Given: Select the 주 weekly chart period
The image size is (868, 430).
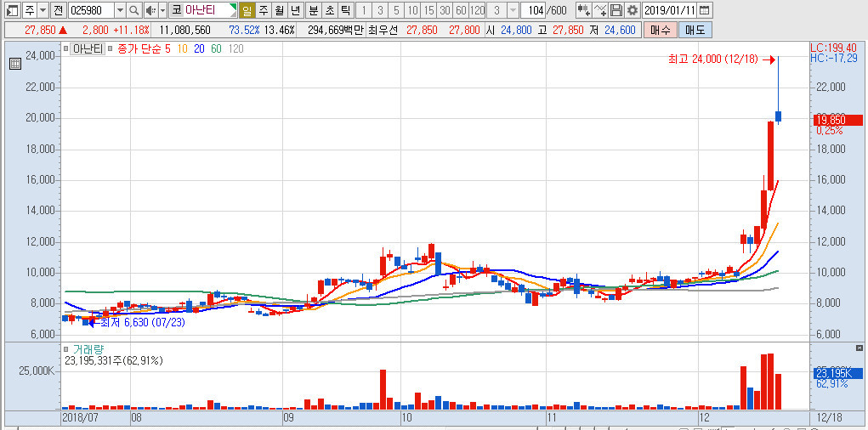Looking at the screenshot, I should point(263,10).
